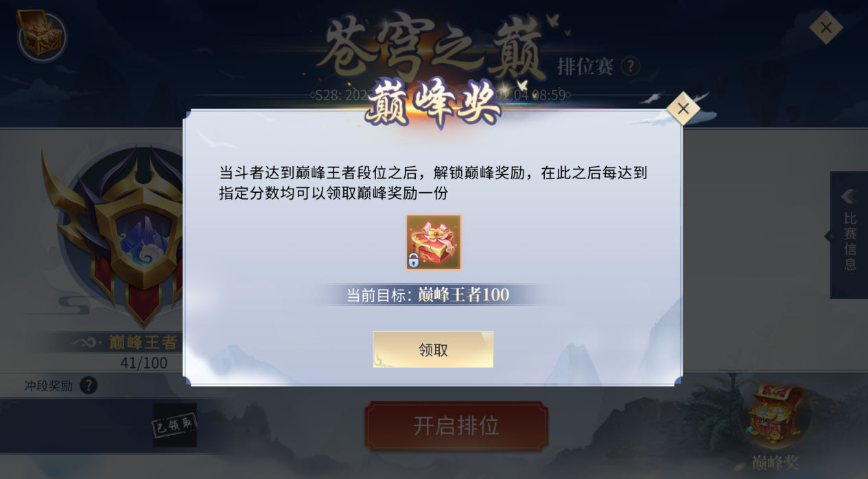Start ranked match with 开启排位 button
Screen dimensions: 868x479
[456, 426]
